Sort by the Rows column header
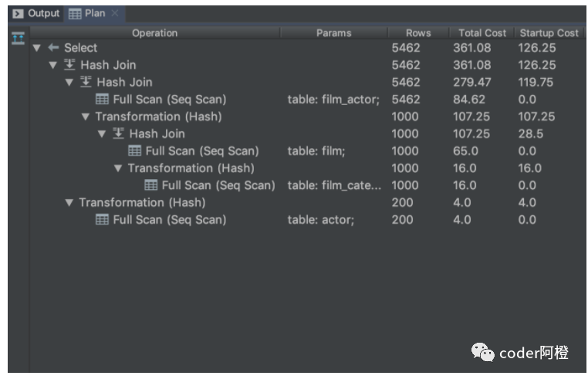Image resolution: width=588 pixels, height=379 pixels. point(417,33)
